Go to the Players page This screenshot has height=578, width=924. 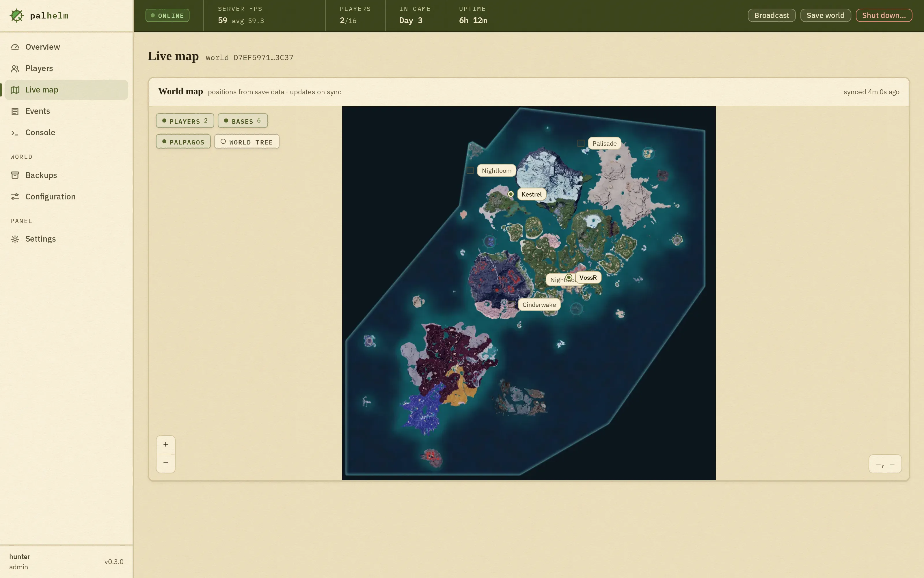pyautogui.click(x=66, y=68)
